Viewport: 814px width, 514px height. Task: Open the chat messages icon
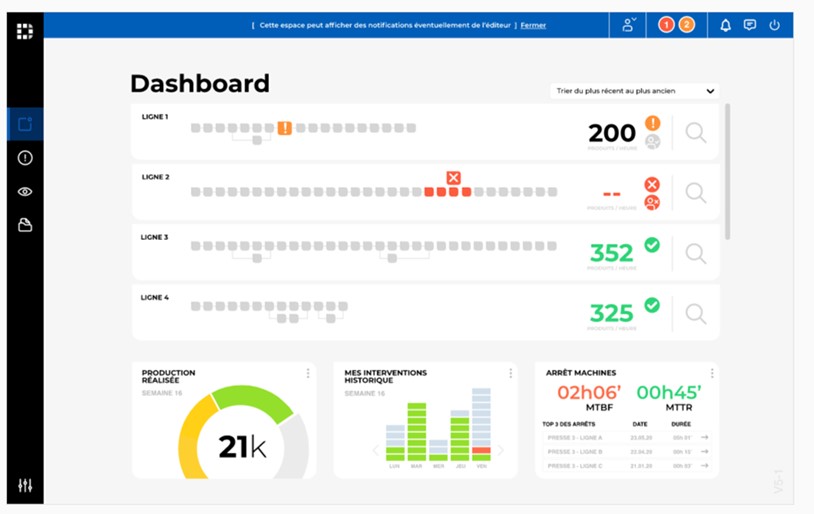coord(750,25)
